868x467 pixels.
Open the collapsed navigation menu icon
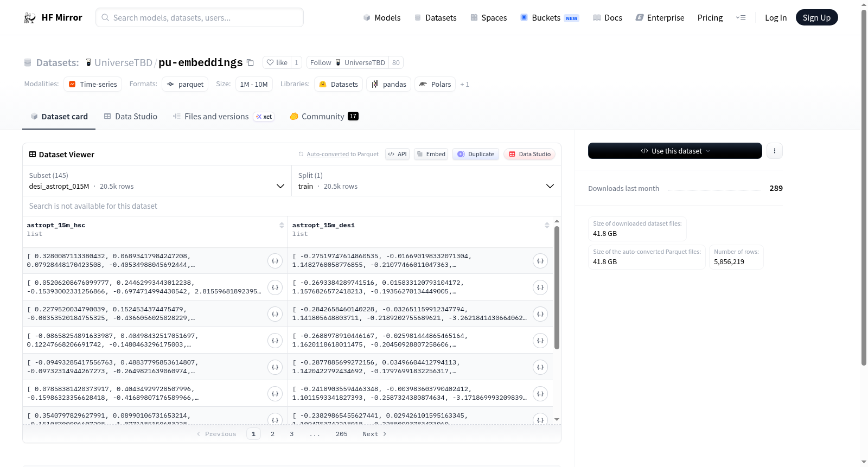click(741, 17)
